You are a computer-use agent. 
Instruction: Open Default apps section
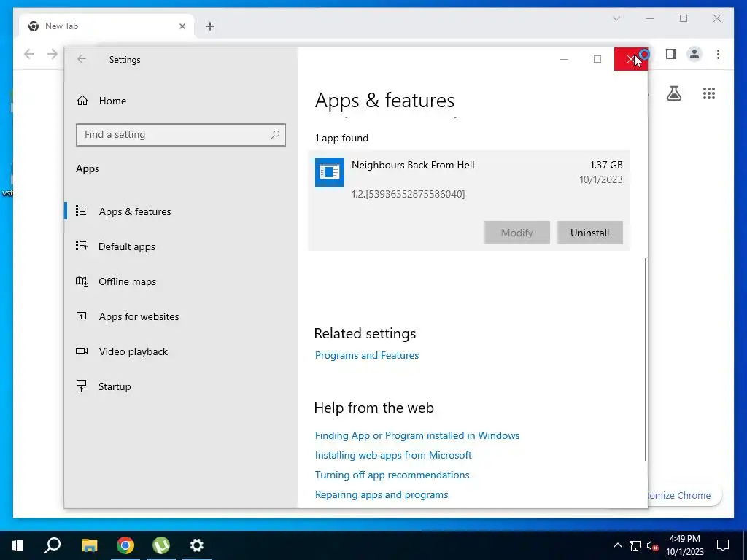pos(127,246)
